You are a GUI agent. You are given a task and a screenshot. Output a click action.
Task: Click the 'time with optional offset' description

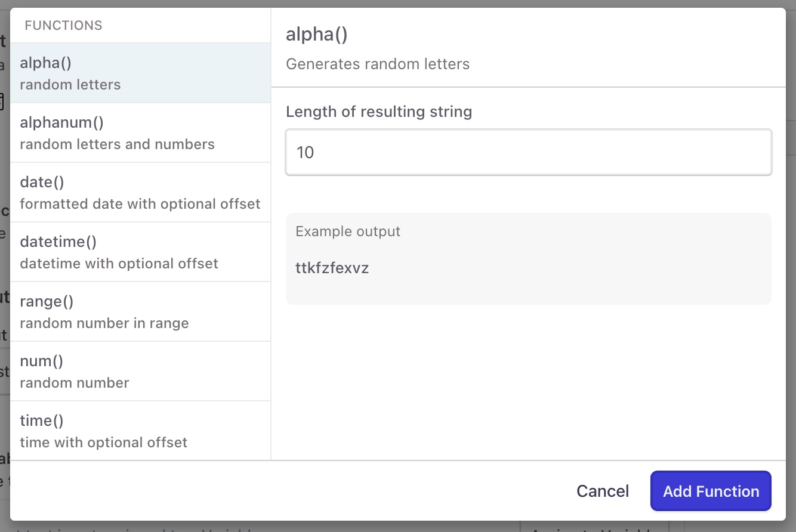[104, 443]
